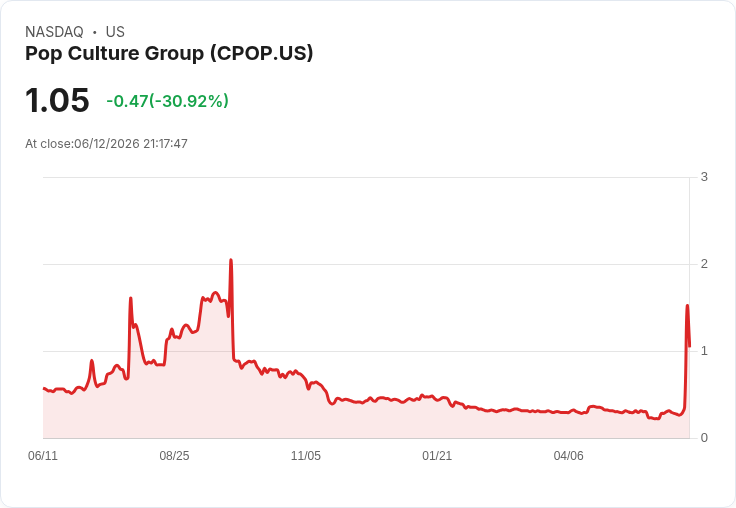
Task: Click the y-axis value 0
Action: (x=704, y=438)
